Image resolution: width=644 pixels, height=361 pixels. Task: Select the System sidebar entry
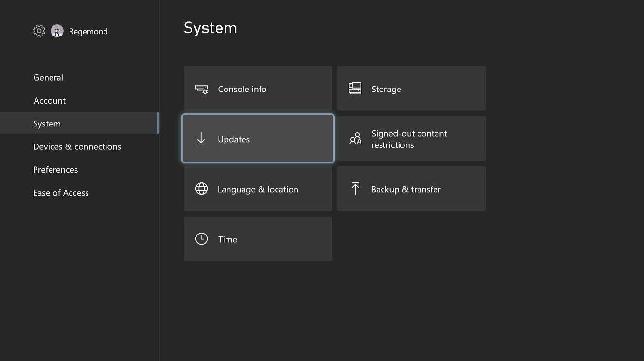[47, 124]
